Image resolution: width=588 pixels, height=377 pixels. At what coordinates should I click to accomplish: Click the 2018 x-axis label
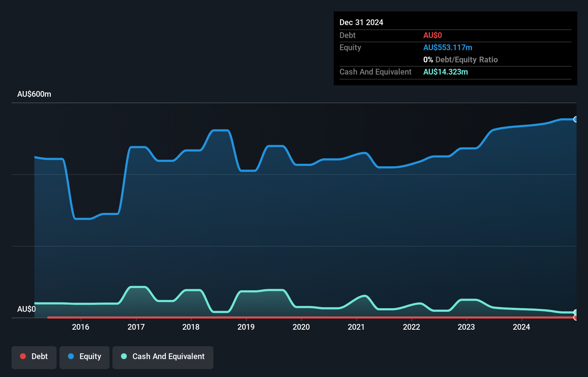tap(191, 327)
